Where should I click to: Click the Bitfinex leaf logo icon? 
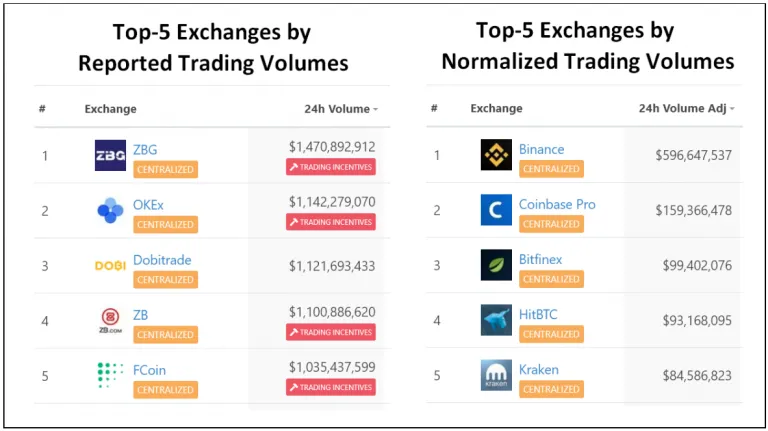496,265
